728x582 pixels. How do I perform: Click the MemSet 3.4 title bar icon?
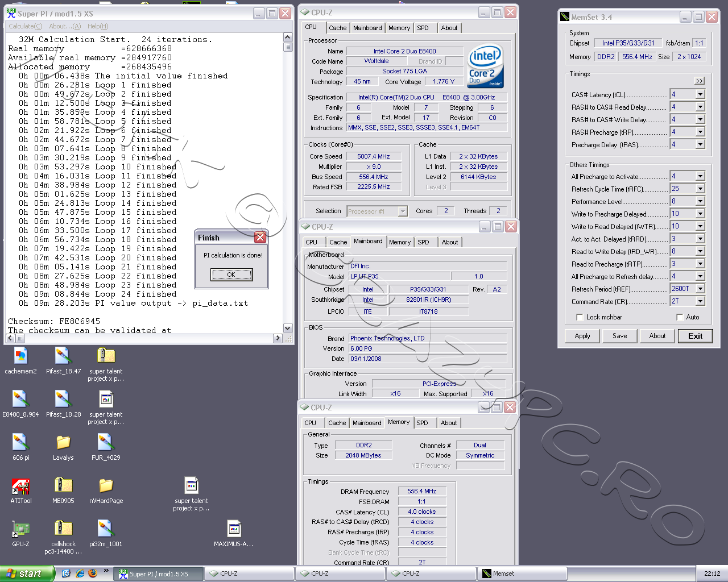565,17
